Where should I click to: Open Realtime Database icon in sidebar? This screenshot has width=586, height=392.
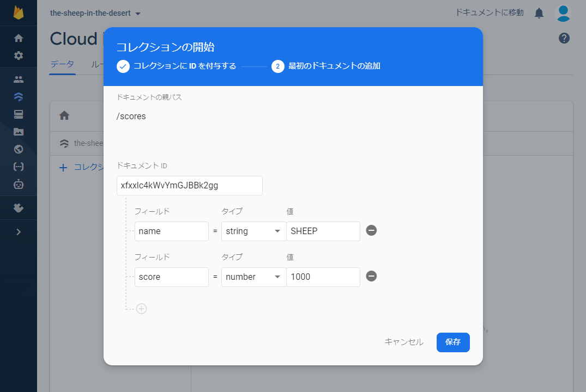click(x=19, y=114)
